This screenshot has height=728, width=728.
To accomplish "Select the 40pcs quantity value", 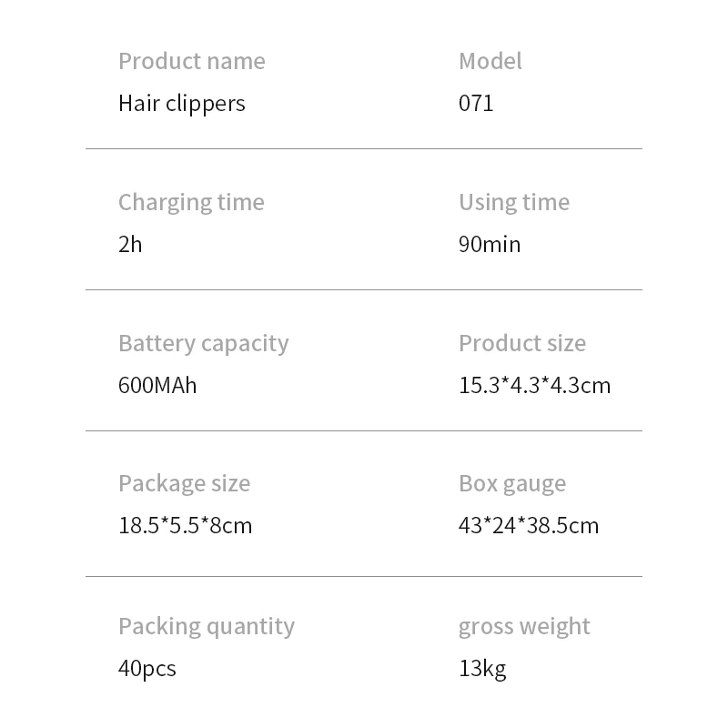I will coord(147,668).
